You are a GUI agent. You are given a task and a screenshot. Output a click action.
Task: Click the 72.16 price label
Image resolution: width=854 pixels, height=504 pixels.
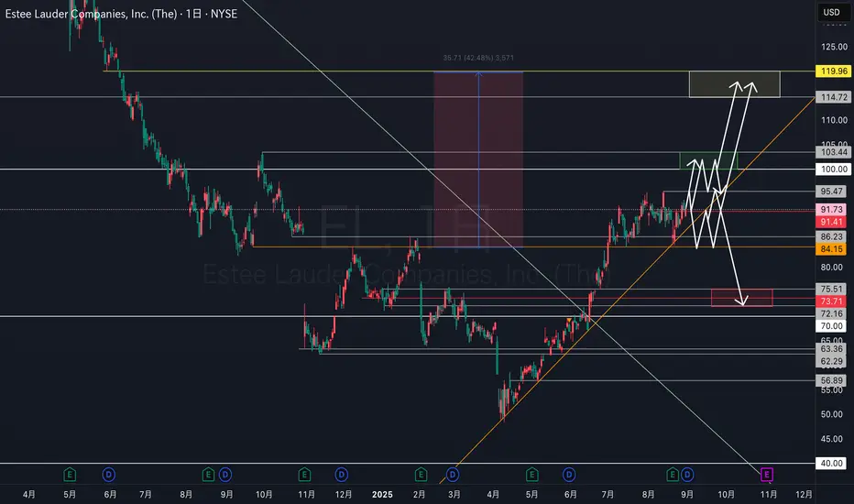831,313
